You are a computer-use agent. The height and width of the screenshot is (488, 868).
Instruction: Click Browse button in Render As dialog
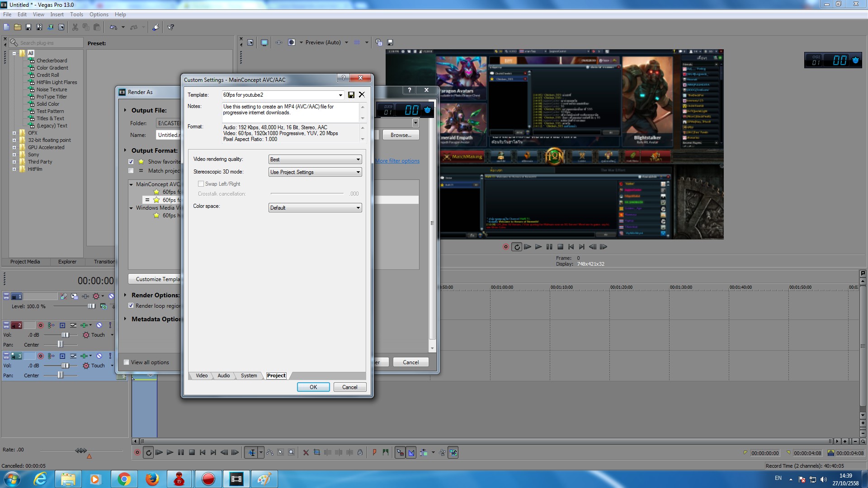[x=401, y=135]
